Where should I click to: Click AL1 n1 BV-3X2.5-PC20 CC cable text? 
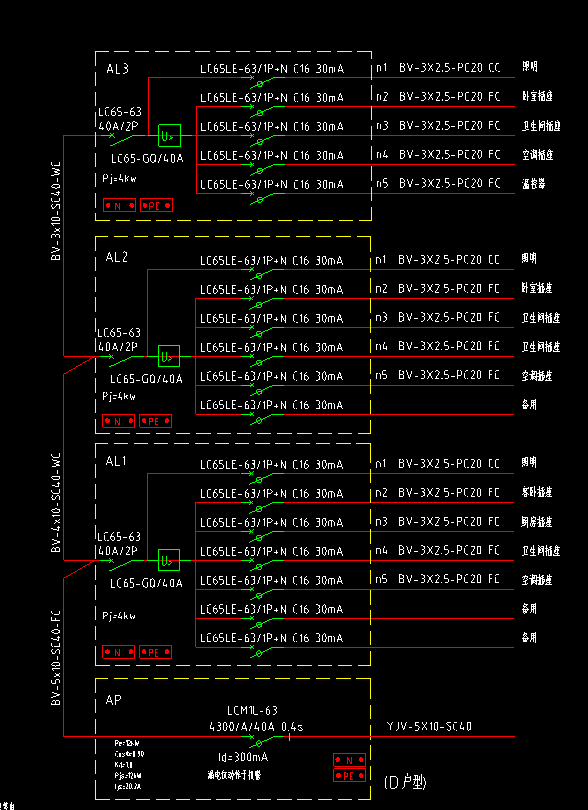449,463
